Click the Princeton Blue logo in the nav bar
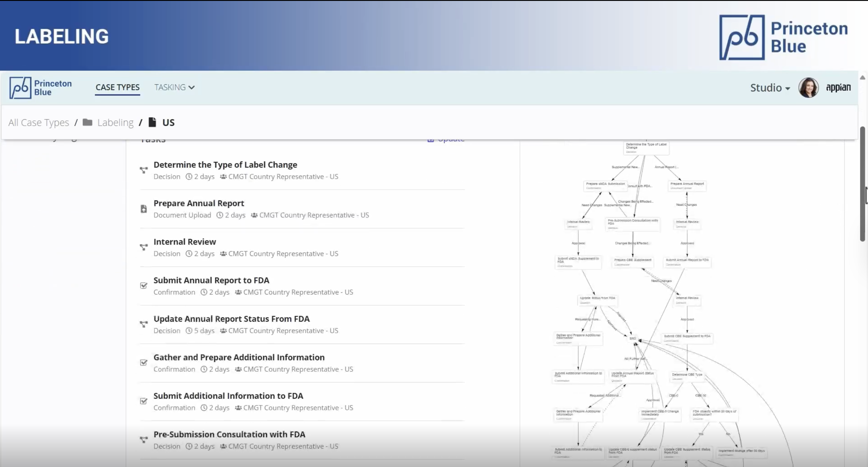Image resolution: width=868 pixels, height=467 pixels. pos(41,88)
